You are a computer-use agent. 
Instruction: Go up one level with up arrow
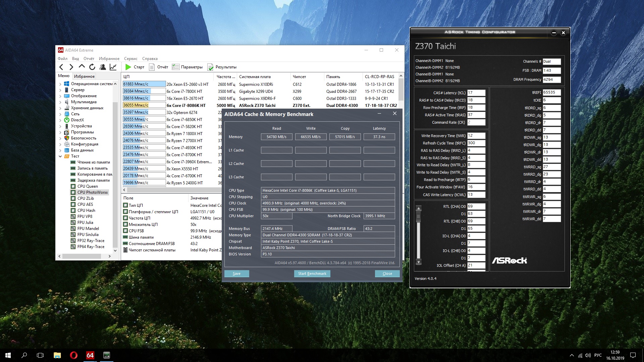tap(82, 67)
